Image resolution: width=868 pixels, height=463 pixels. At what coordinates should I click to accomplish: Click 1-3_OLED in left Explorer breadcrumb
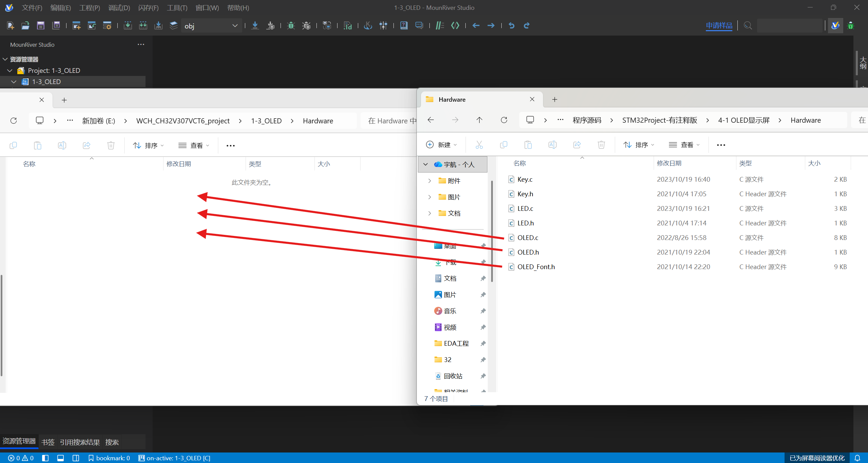(x=266, y=121)
